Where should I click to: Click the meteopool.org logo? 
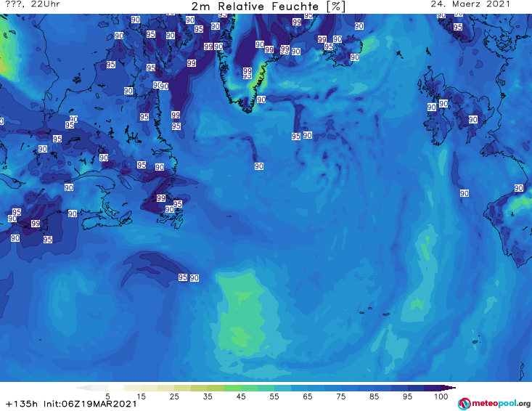[494, 404]
